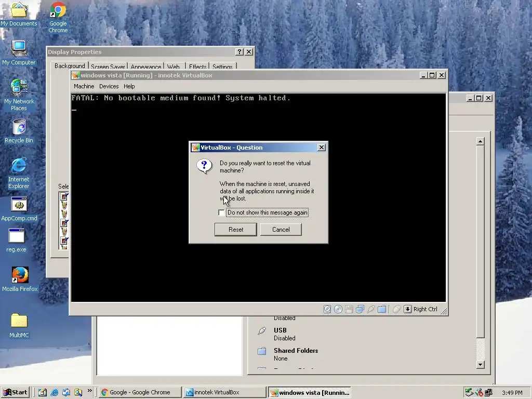Image resolution: width=532 pixels, height=399 pixels.
Task: Click the safely remove hardware tray icon
Action: click(469, 392)
